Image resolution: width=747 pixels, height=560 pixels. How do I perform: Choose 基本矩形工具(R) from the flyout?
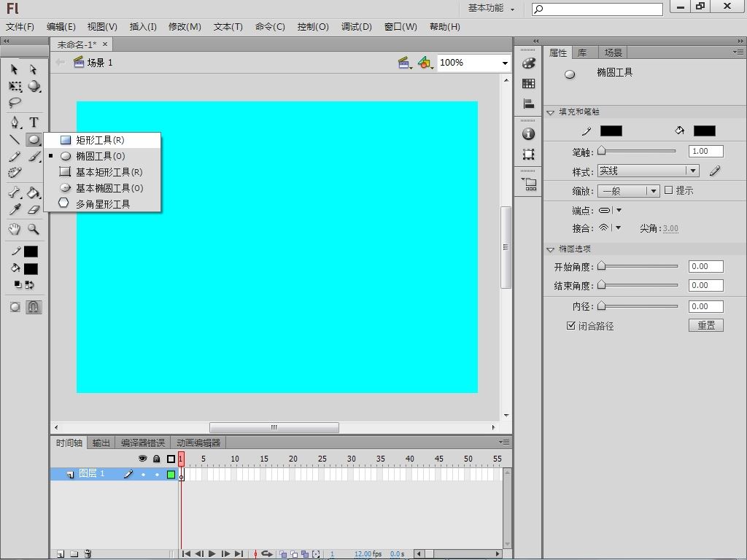coord(102,172)
